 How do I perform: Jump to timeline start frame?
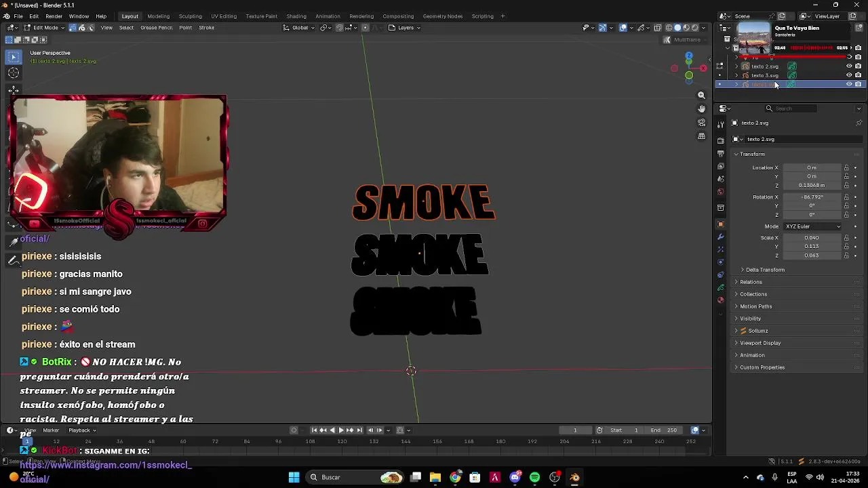(x=314, y=430)
